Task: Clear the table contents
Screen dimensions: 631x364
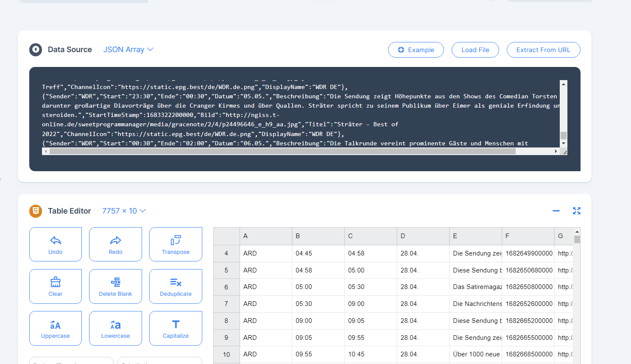Action: (x=56, y=286)
